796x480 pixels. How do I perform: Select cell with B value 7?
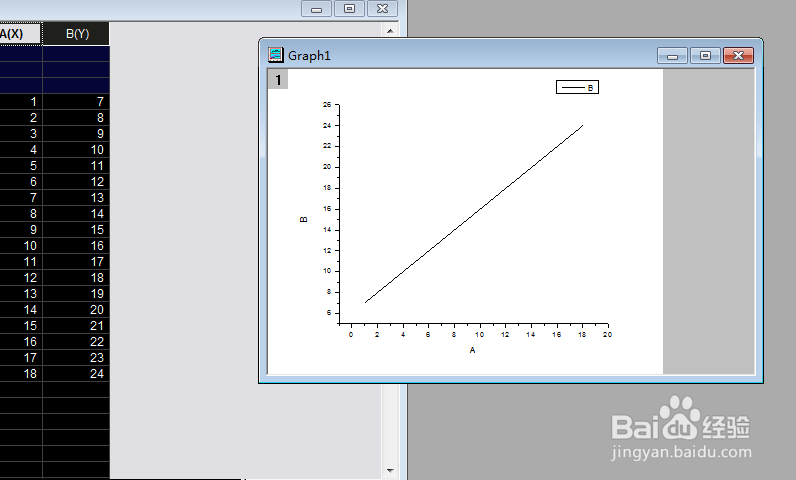pyautogui.click(x=76, y=101)
